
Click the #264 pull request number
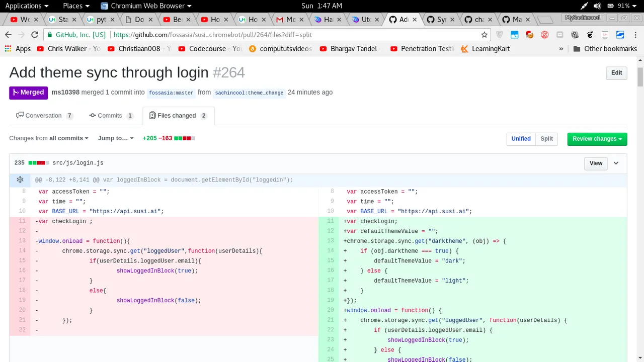[229, 72]
